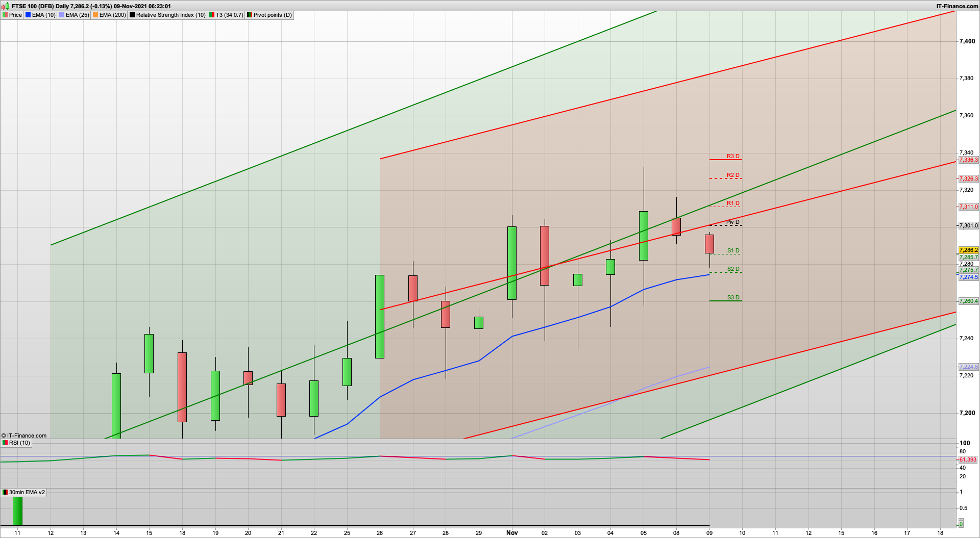
Task: Select the Nov marker on the date axis
Action: pyautogui.click(x=512, y=533)
